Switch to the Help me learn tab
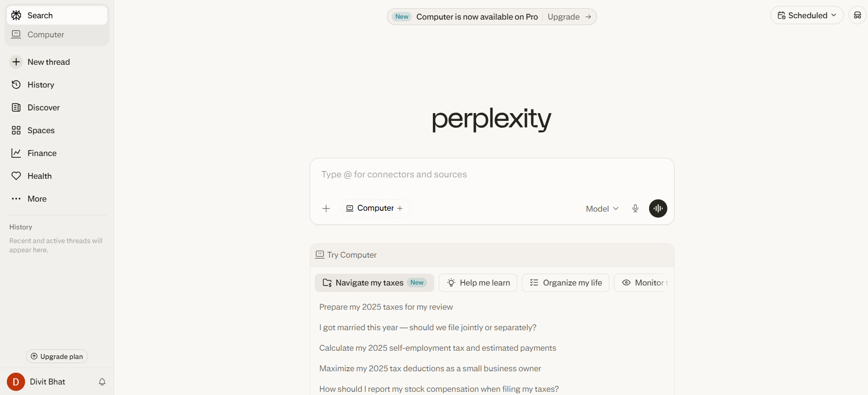 tap(478, 282)
